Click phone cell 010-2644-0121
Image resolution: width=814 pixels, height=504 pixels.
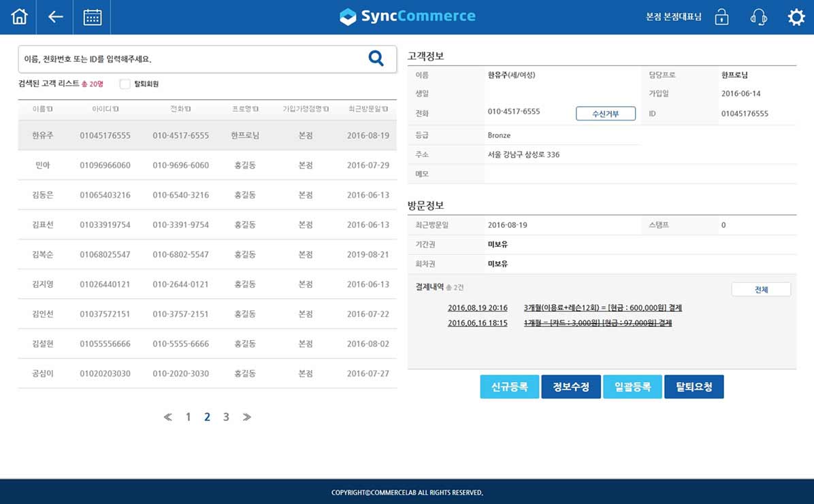pyautogui.click(x=180, y=284)
